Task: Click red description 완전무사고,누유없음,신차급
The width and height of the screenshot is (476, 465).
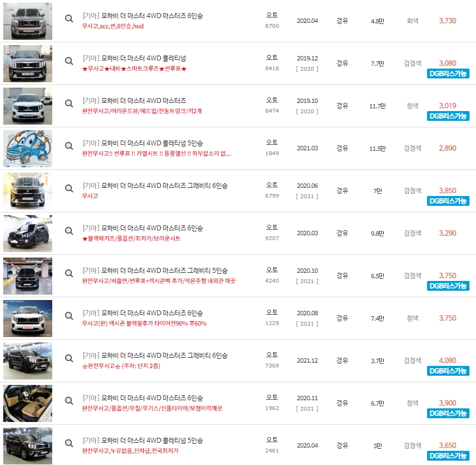Action: click(130, 451)
